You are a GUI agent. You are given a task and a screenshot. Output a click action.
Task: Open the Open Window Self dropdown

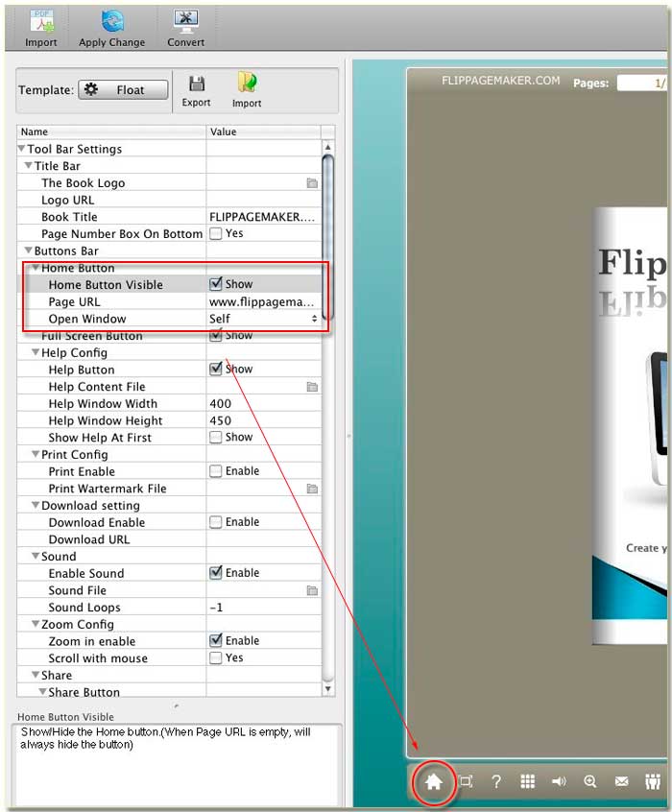click(264, 319)
